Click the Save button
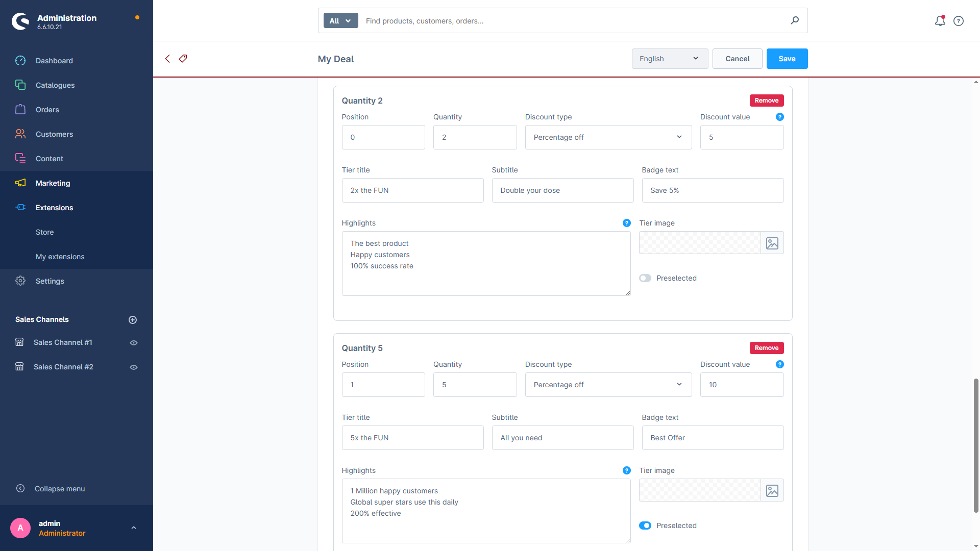This screenshot has width=980, height=551. click(x=787, y=59)
